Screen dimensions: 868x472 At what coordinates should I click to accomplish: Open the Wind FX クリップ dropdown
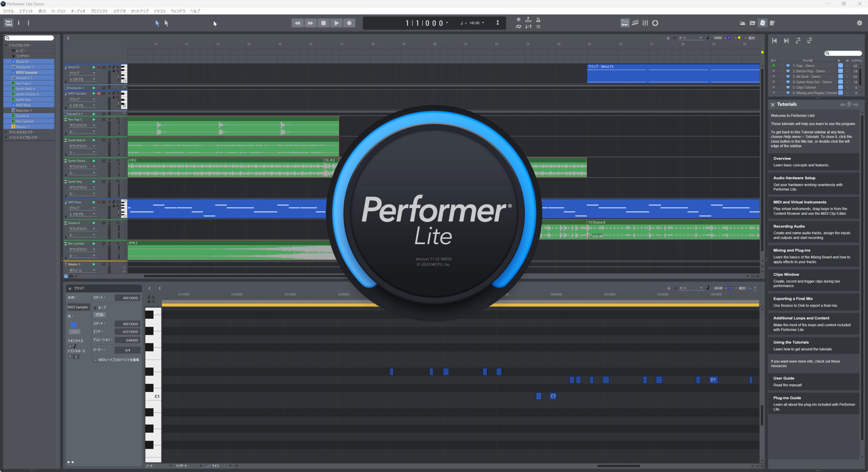[82, 73]
